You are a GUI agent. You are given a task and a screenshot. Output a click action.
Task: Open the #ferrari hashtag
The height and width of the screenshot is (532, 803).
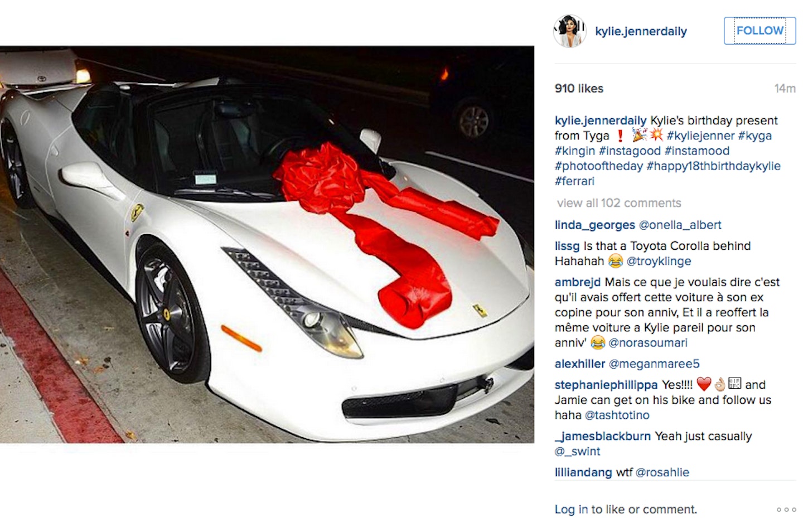574,181
